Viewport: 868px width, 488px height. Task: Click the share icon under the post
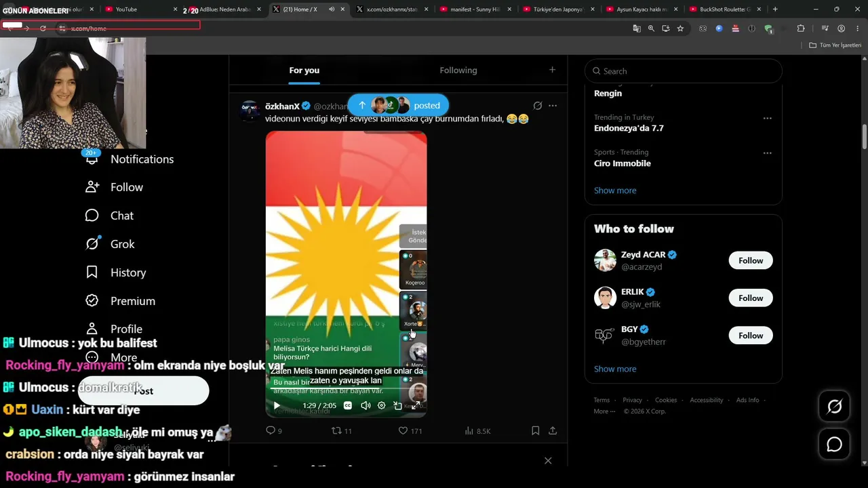(x=553, y=430)
